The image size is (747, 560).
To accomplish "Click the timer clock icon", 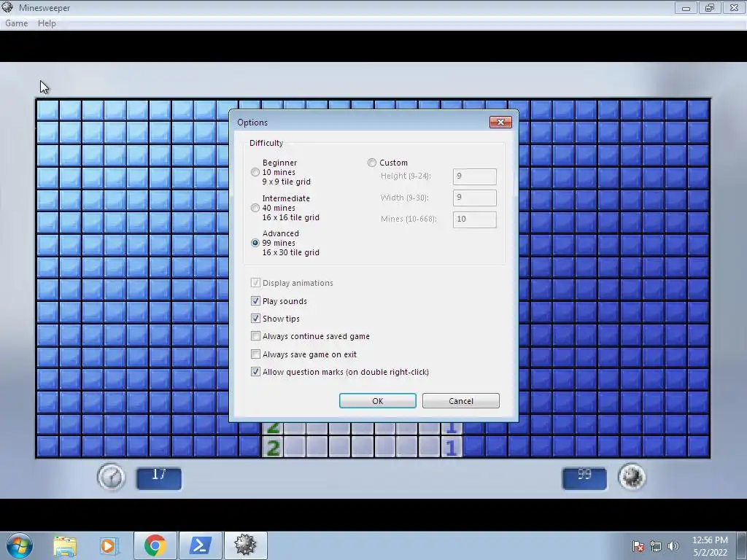I will click(111, 478).
